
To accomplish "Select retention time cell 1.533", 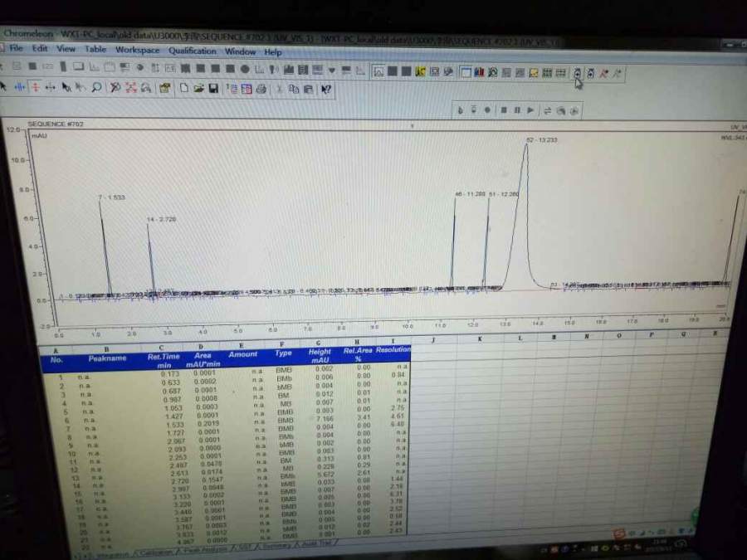I will click(175, 424).
